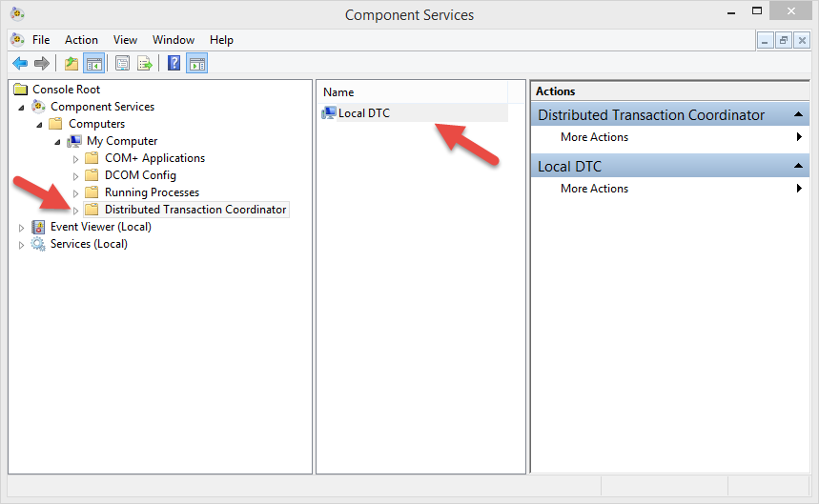Select the Services (Local) tree item
819x504 pixels.
click(x=89, y=244)
